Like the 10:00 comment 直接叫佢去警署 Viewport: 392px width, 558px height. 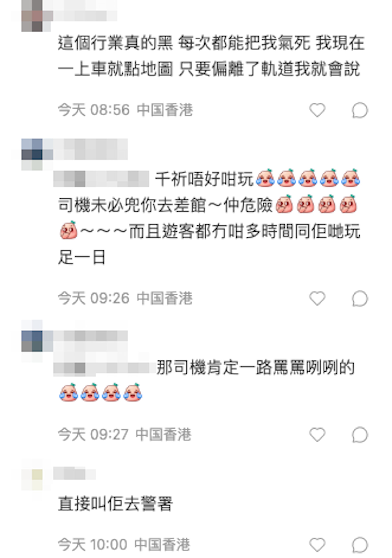pos(317,545)
